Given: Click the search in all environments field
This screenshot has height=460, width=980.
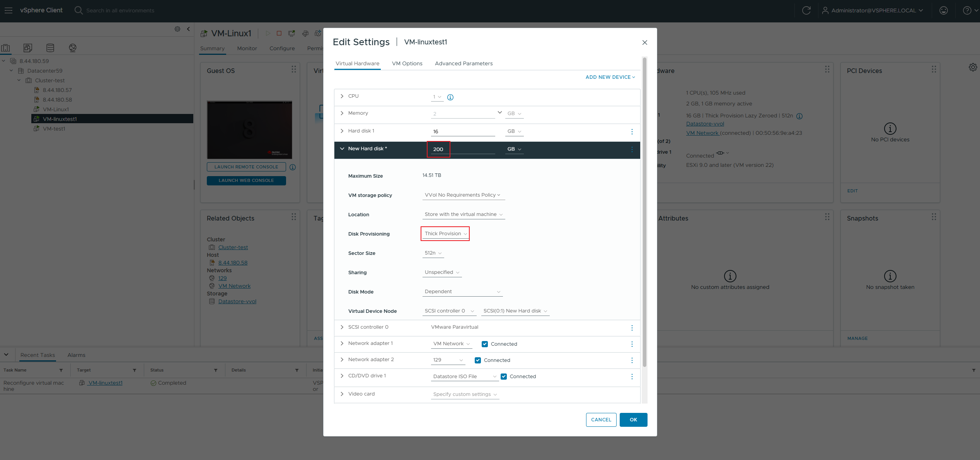Looking at the screenshot, I should [x=120, y=10].
